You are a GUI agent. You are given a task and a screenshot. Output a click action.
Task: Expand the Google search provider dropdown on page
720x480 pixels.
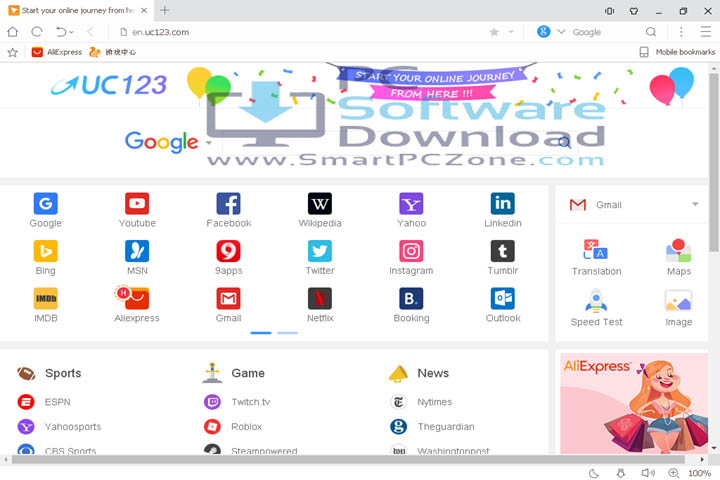209,143
